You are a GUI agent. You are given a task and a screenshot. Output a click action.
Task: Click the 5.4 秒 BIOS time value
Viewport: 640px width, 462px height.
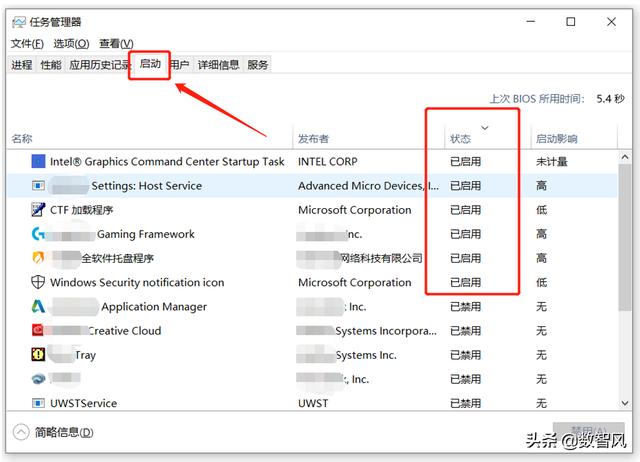point(610,99)
